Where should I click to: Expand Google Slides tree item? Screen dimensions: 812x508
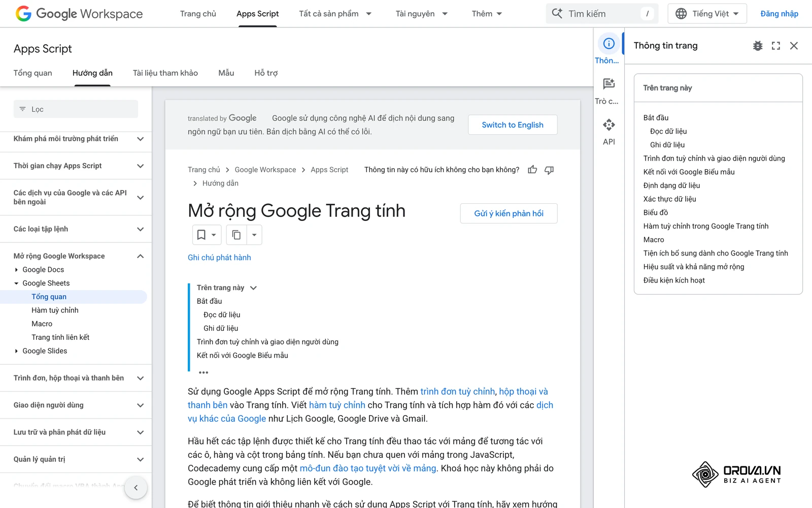[x=16, y=351]
